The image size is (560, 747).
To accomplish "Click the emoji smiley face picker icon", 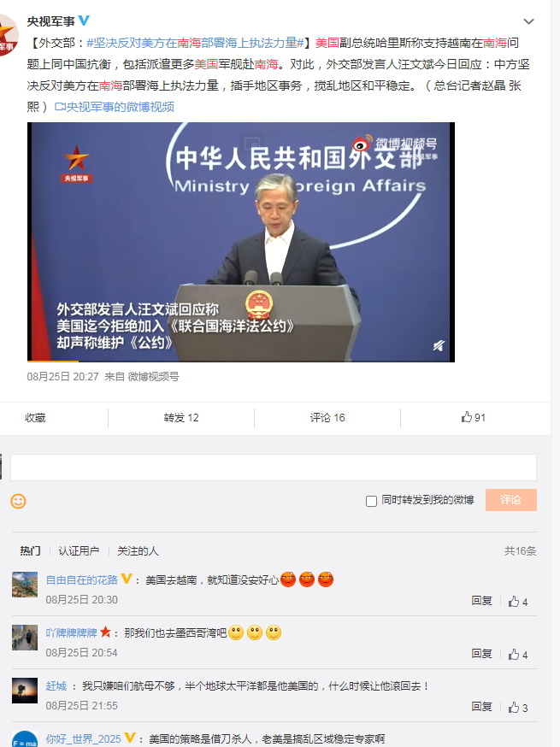I will 18,501.
